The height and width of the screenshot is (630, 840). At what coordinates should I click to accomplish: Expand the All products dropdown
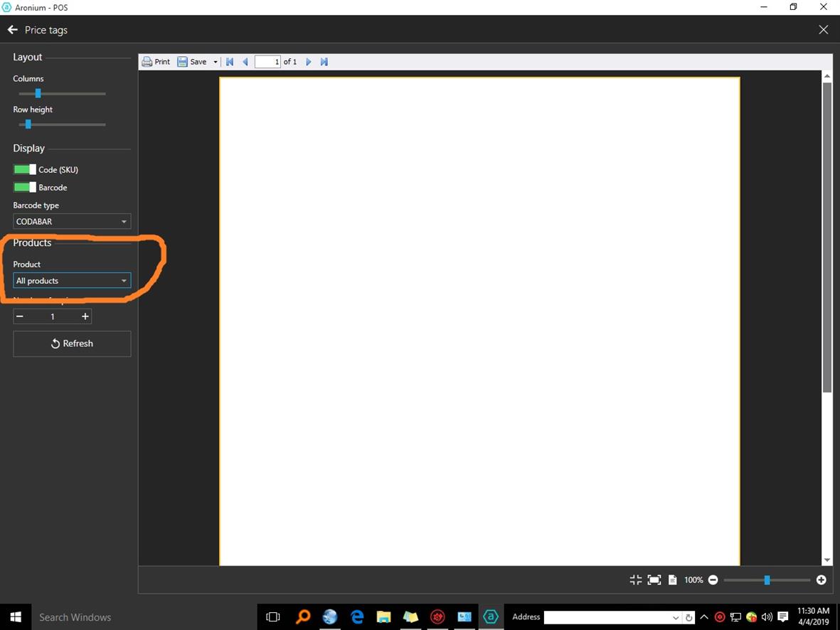click(x=72, y=281)
